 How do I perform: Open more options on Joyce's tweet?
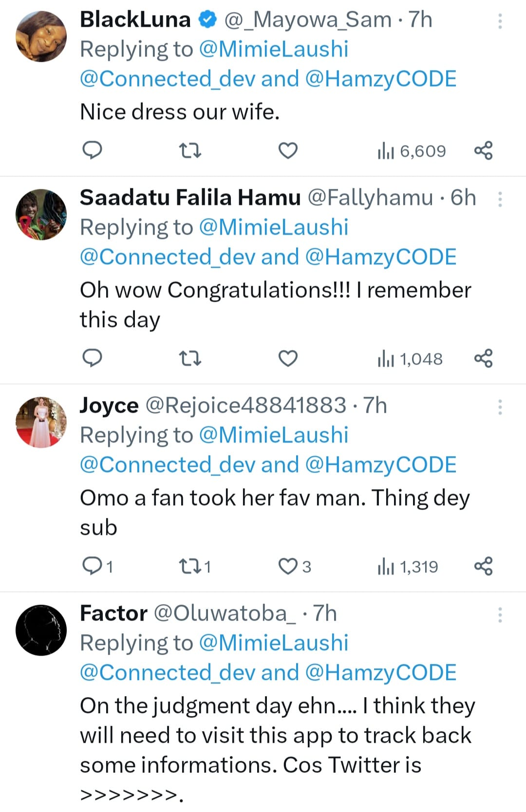pyautogui.click(x=500, y=407)
